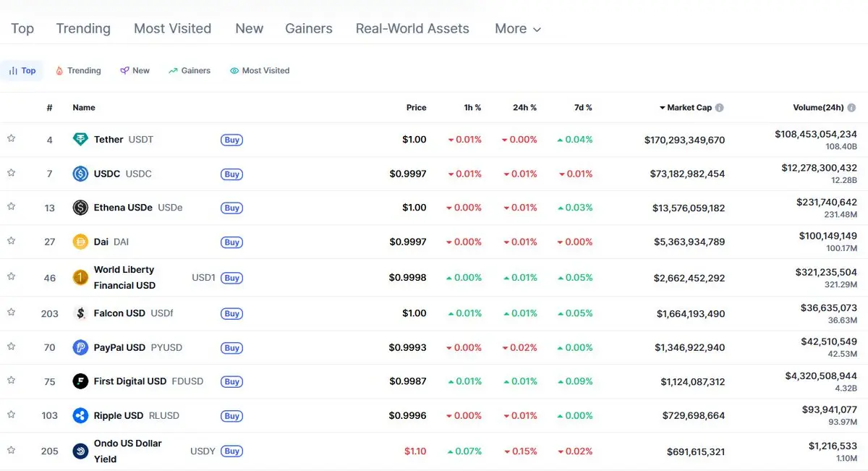This screenshot has width=868, height=471.
Task: Sort by 7d % column header
Action: [584, 108]
